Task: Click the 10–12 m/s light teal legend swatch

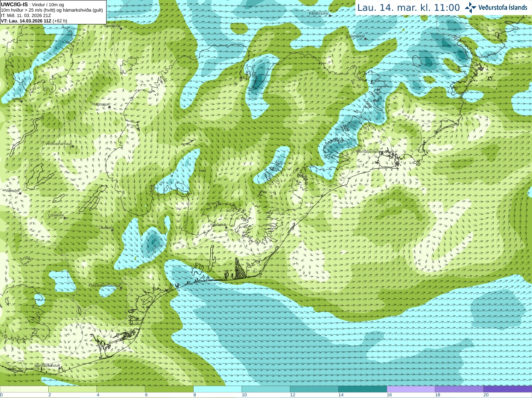Action: point(266,389)
